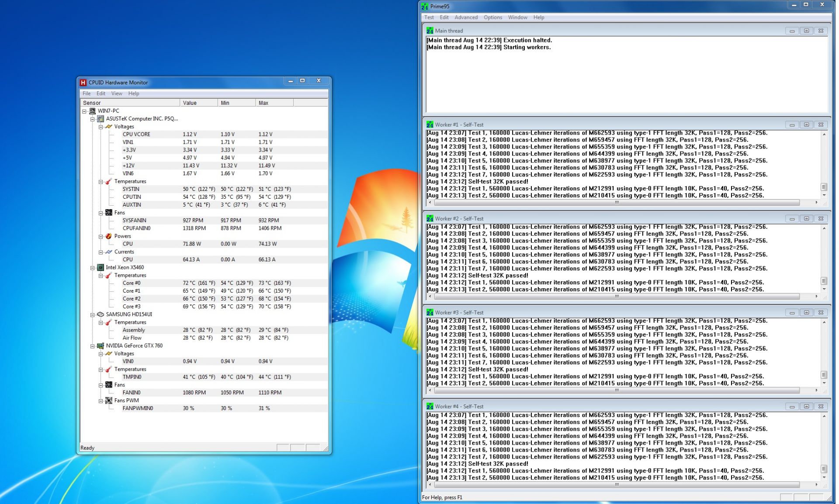This screenshot has height=504, width=839.
Task: Click the Worker #1 Self-Test window icon
Action: 430,124
